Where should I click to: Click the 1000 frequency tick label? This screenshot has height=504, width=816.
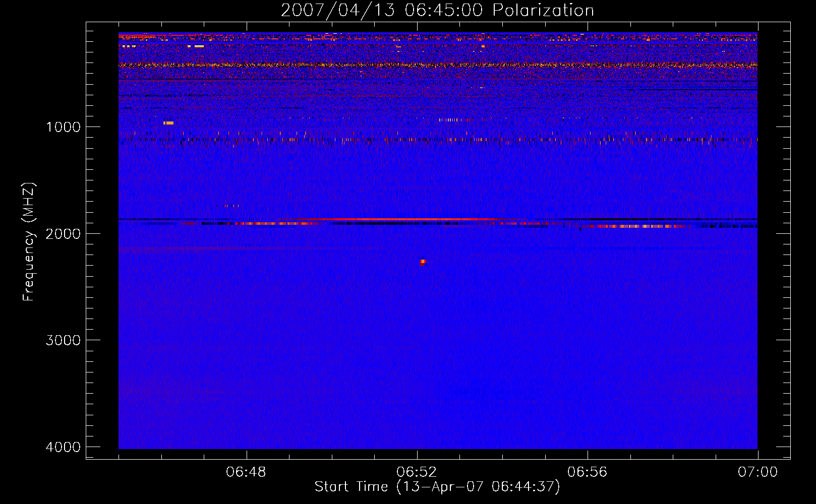click(63, 127)
